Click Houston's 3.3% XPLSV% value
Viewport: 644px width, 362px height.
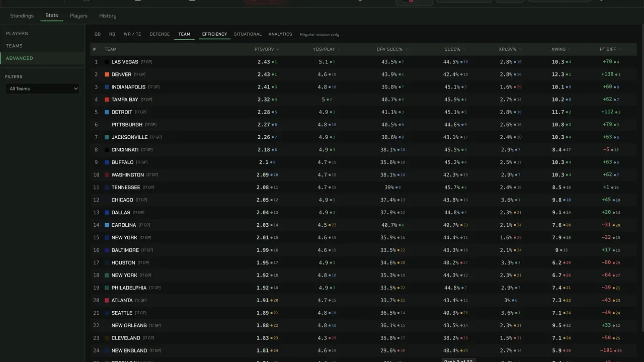[x=507, y=263]
